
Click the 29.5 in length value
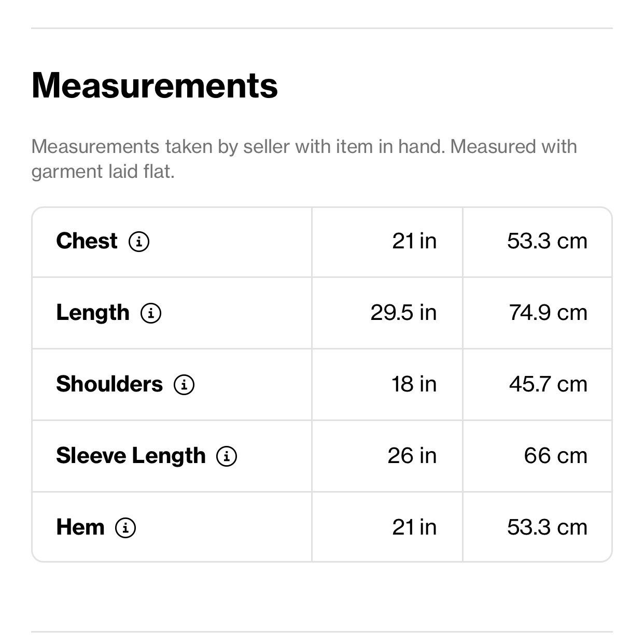(403, 313)
